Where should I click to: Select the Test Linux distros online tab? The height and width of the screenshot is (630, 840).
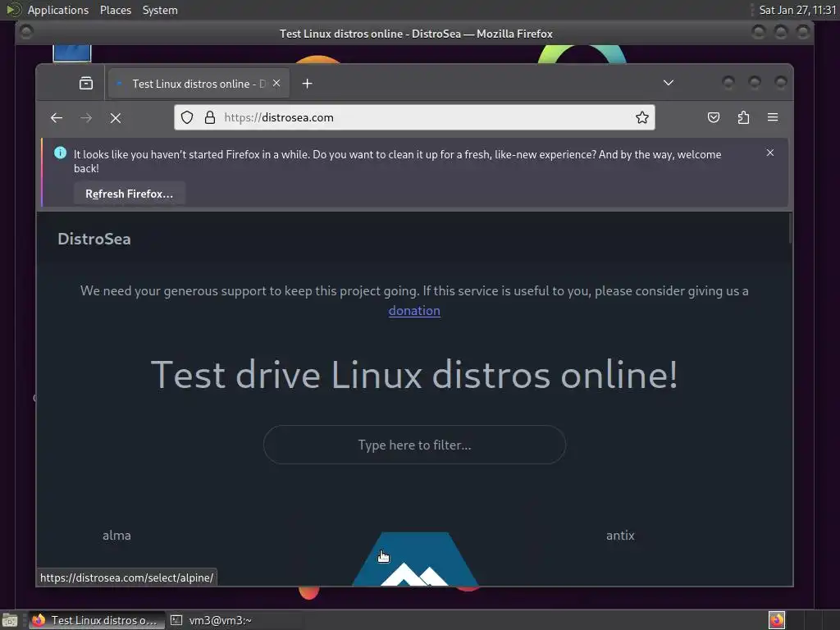(x=199, y=84)
